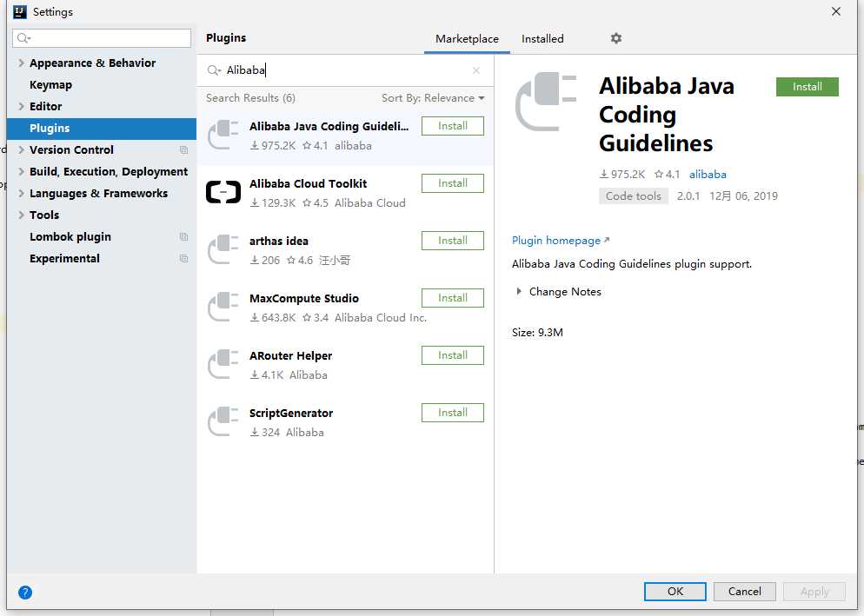Cancel the Settings dialog
Viewport: 864px width, 616px height.
pos(744,592)
